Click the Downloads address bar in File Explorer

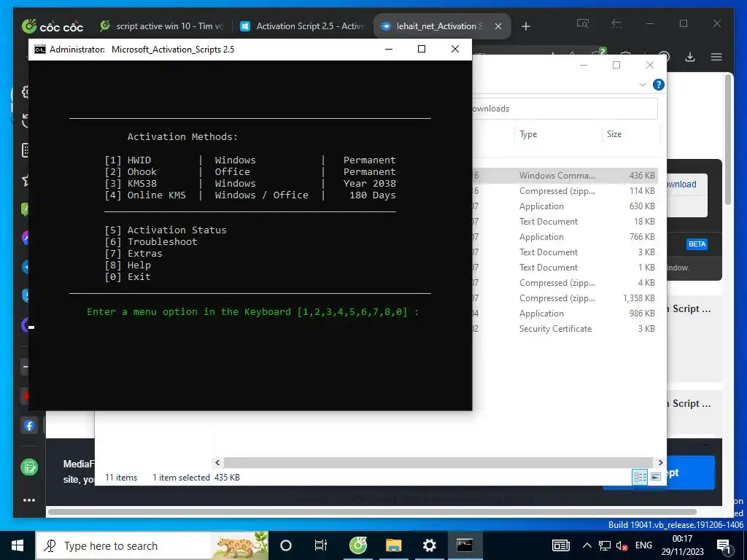[565, 109]
